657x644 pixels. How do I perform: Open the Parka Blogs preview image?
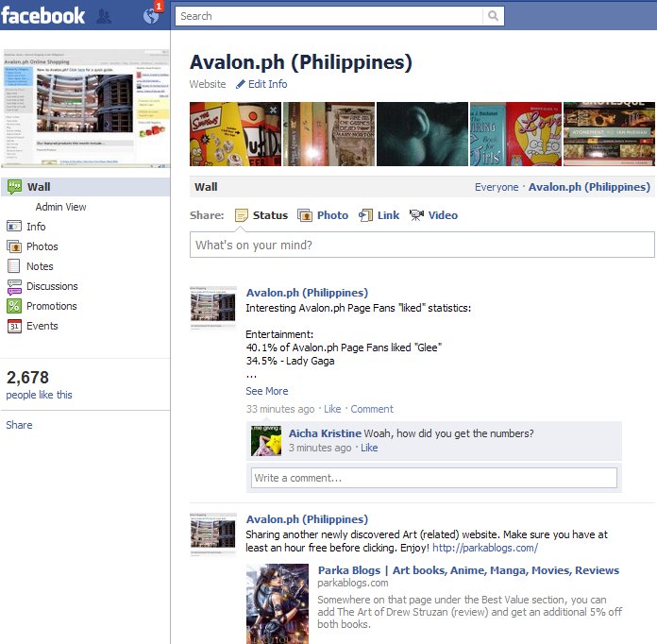click(278, 603)
